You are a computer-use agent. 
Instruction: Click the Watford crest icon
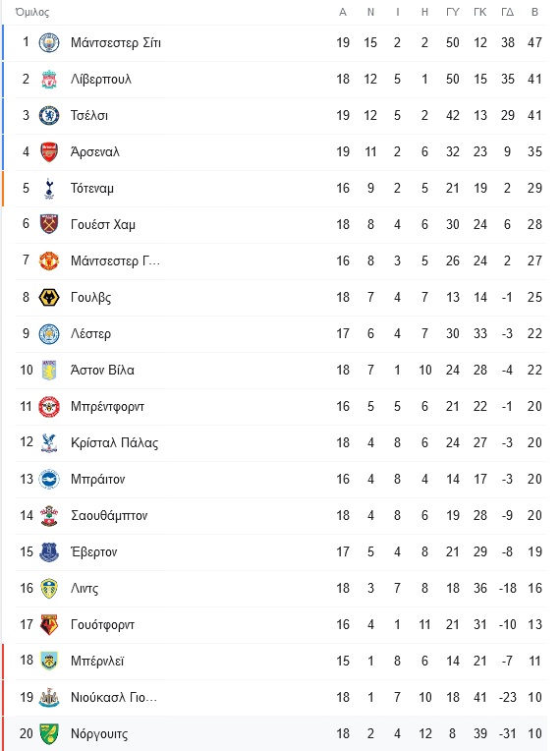(49, 625)
